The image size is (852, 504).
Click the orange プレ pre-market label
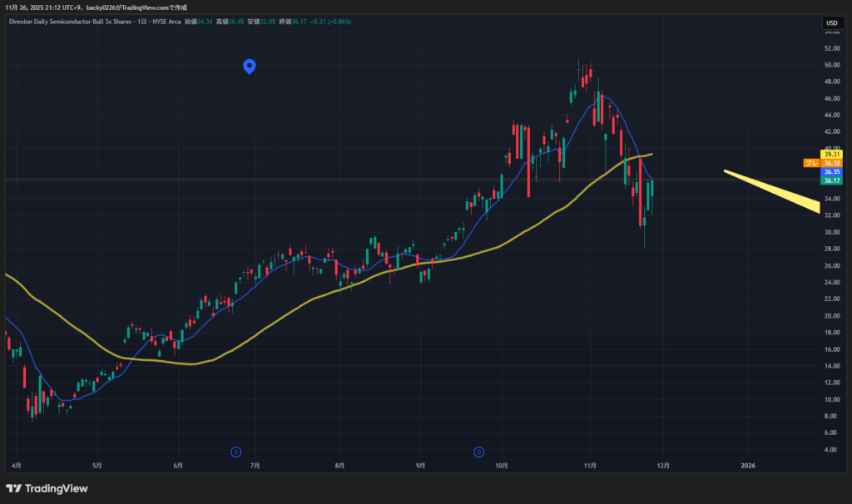tap(811, 163)
